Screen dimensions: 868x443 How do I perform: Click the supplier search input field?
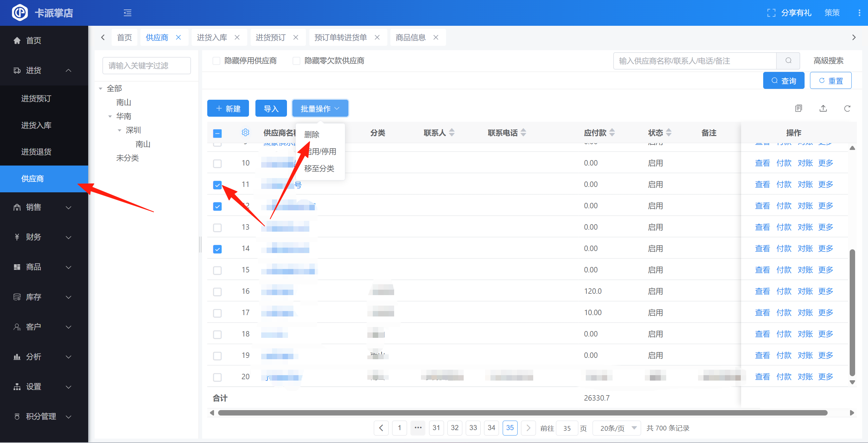[695, 61]
